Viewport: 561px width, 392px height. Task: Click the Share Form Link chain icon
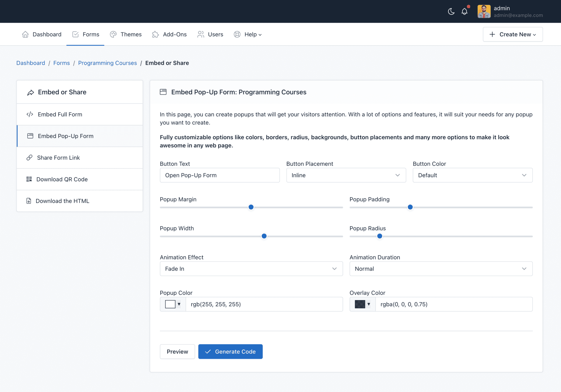point(30,158)
